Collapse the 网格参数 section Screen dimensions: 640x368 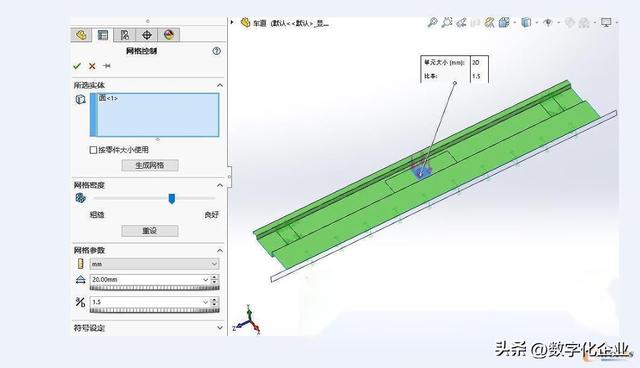[x=220, y=251]
